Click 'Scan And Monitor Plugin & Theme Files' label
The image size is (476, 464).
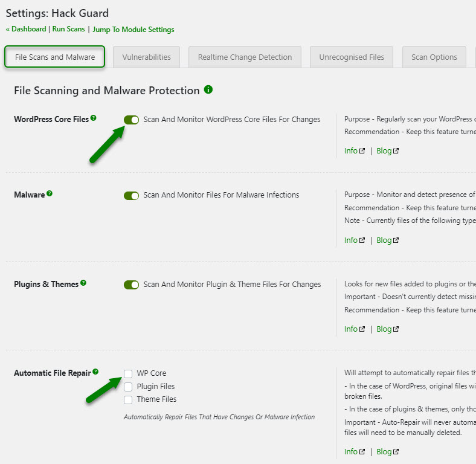tap(232, 284)
